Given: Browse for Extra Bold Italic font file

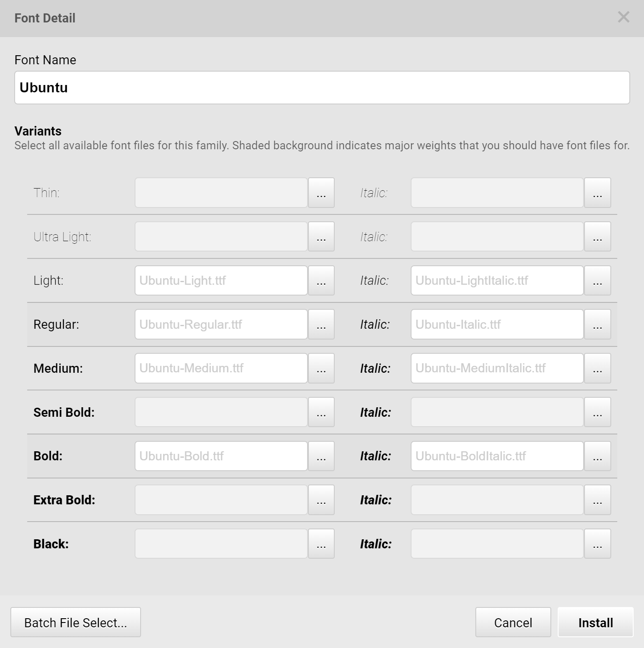Looking at the screenshot, I should (597, 500).
